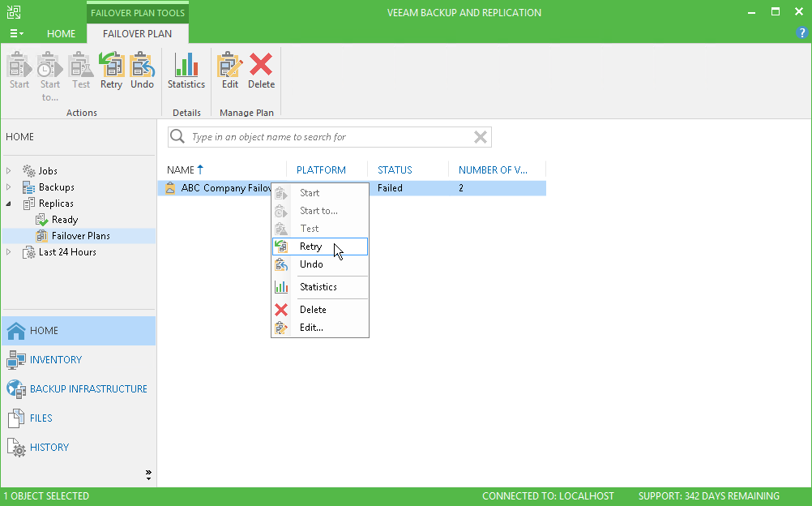Image resolution: width=812 pixels, height=506 pixels.
Task: Open the FILES view
Action: tap(79, 418)
